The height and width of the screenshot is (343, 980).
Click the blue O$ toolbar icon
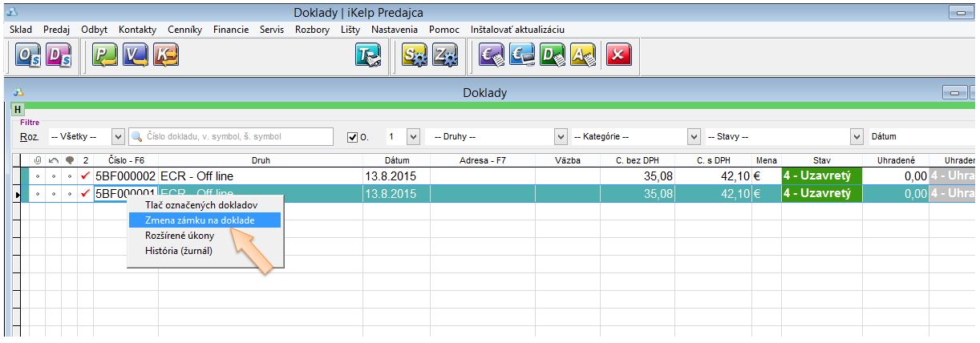[28, 56]
